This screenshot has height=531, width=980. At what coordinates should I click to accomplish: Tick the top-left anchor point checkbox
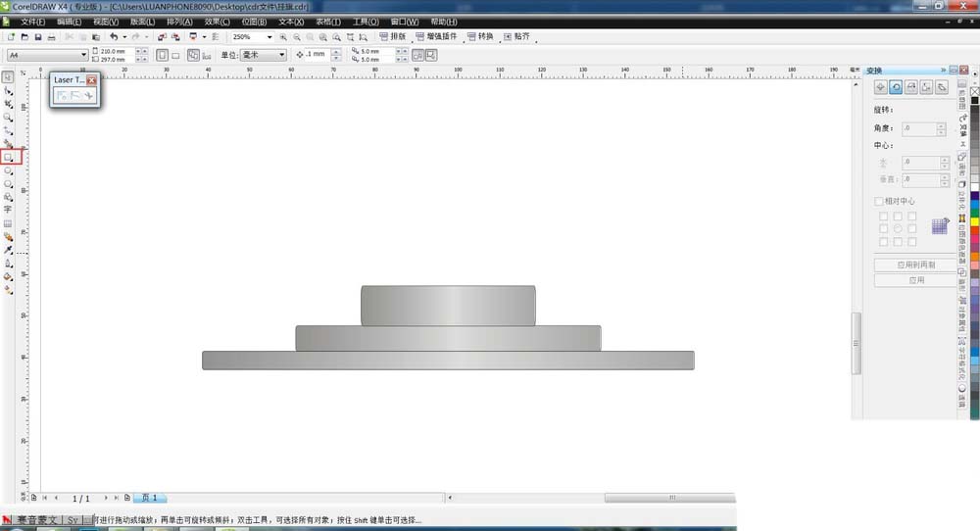pos(883,216)
